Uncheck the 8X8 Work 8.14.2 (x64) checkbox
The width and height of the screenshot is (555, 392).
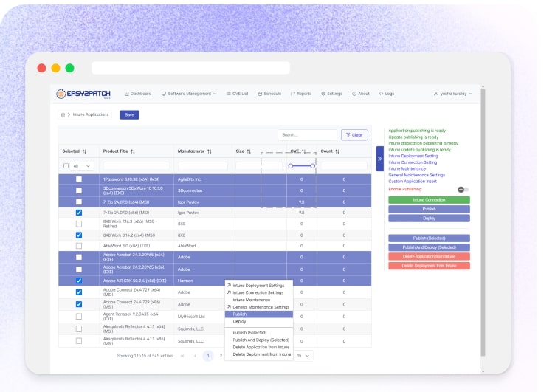(x=79, y=235)
